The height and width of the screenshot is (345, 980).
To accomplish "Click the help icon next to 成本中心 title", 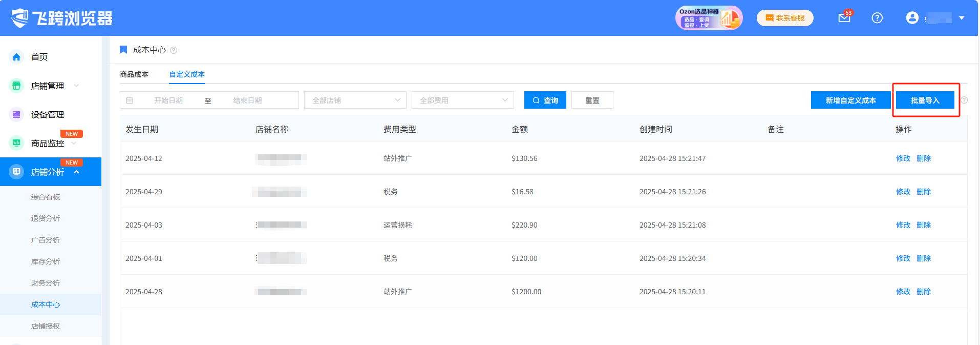I will pyautogui.click(x=174, y=50).
